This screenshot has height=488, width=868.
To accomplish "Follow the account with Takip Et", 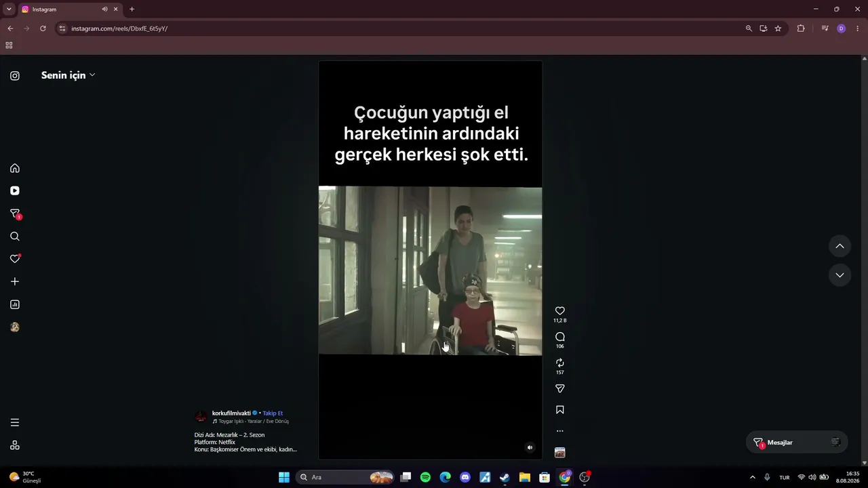I will tap(273, 413).
